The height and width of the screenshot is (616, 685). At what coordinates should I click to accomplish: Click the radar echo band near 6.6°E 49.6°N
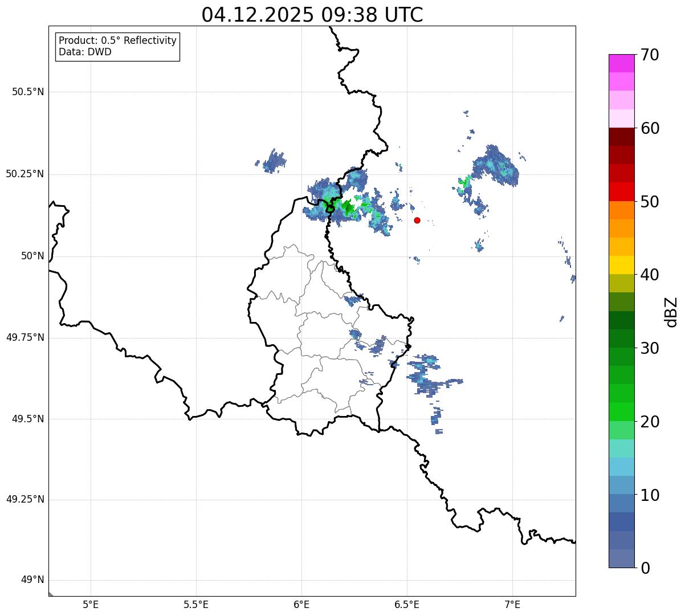point(429,376)
